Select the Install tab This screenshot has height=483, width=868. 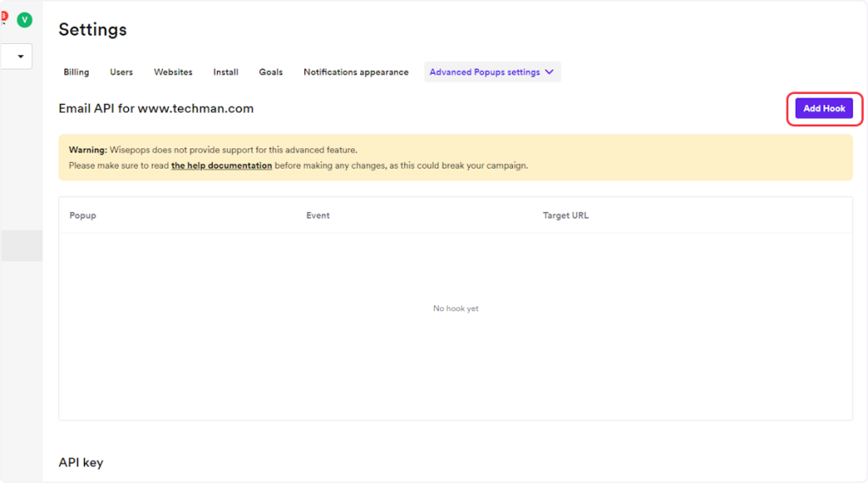tap(225, 72)
